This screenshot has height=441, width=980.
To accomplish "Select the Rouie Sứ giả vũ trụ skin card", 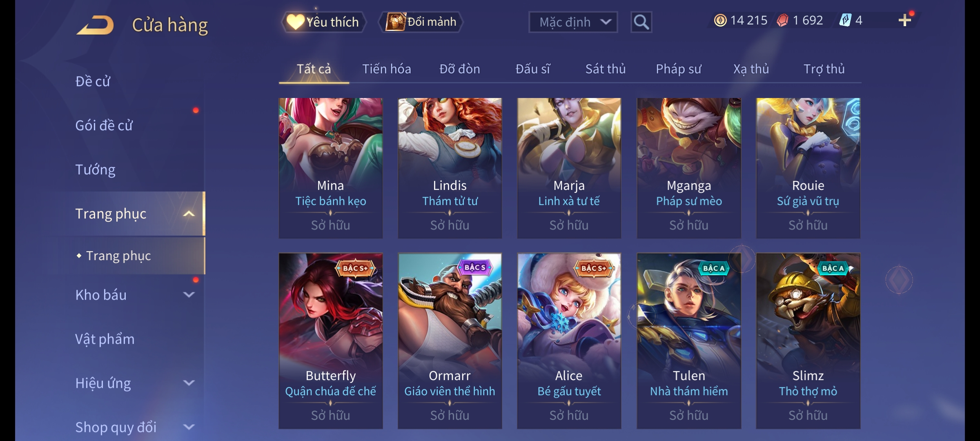I will pos(808,168).
